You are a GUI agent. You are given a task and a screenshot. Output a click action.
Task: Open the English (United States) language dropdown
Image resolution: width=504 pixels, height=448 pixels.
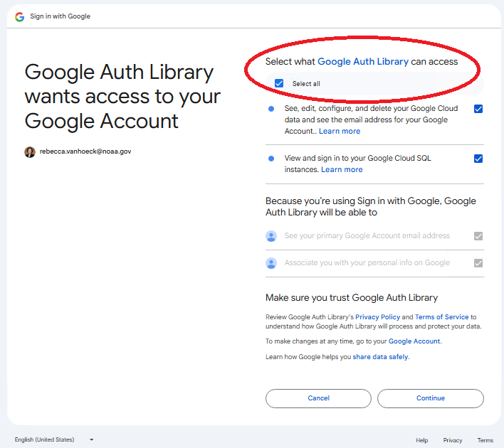pyautogui.click(x=54, y=440)
